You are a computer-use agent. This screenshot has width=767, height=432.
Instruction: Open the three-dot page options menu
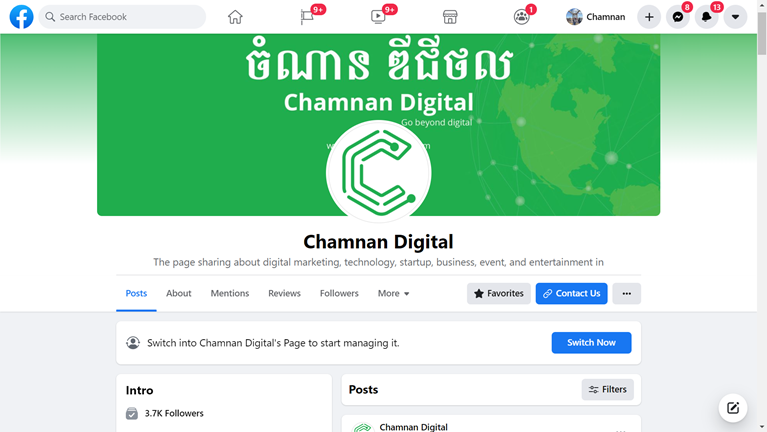click(627, 294)
